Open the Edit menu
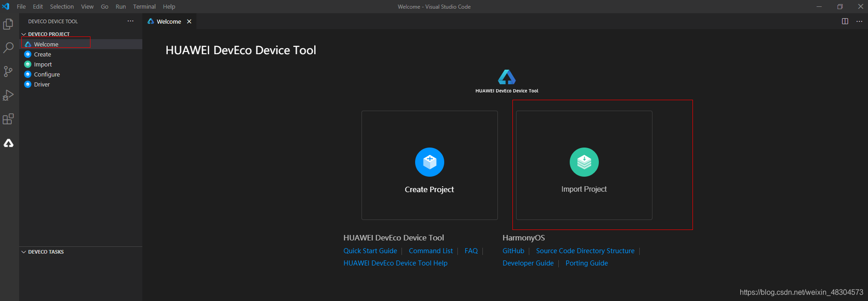Image resolution: width=868 pixels, height=301 pixels. coord(38,6)
